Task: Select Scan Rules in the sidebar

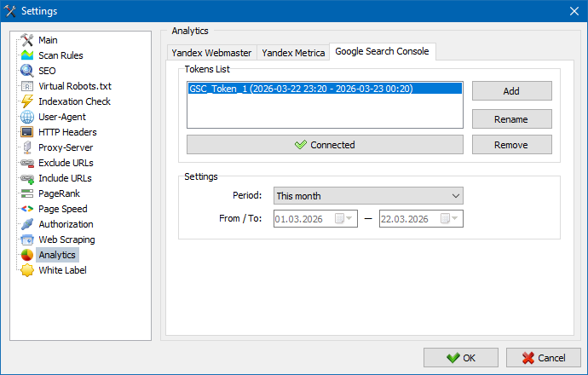Action: tap(61, 55)
